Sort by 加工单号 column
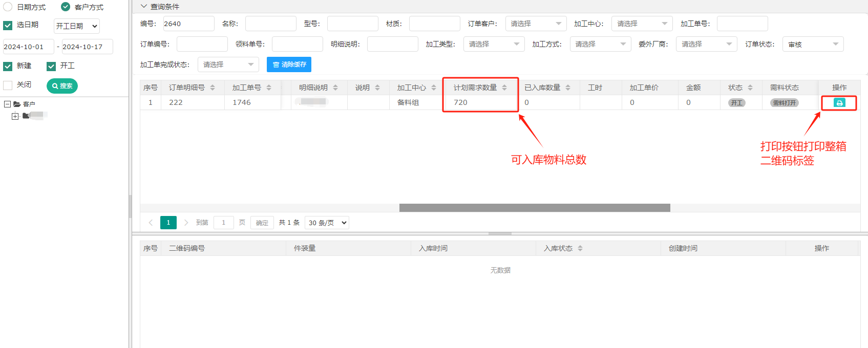 269,88
